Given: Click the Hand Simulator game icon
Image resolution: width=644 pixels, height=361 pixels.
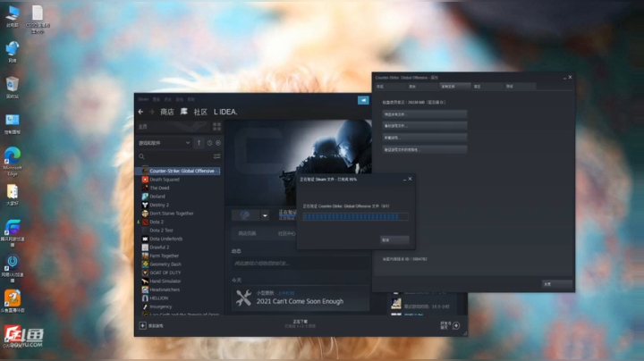Looking at the screenshot, I should (x=145, y=281).
